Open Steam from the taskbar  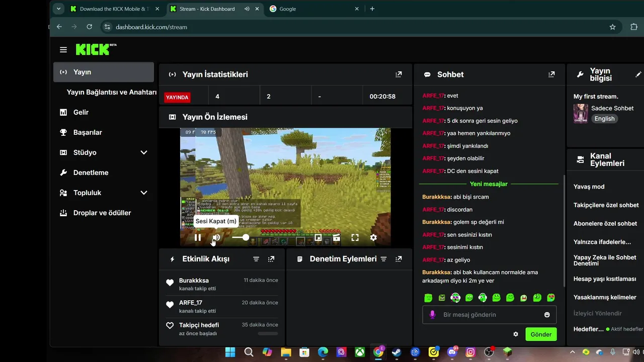pyautogui.click(x=396, y=352)
